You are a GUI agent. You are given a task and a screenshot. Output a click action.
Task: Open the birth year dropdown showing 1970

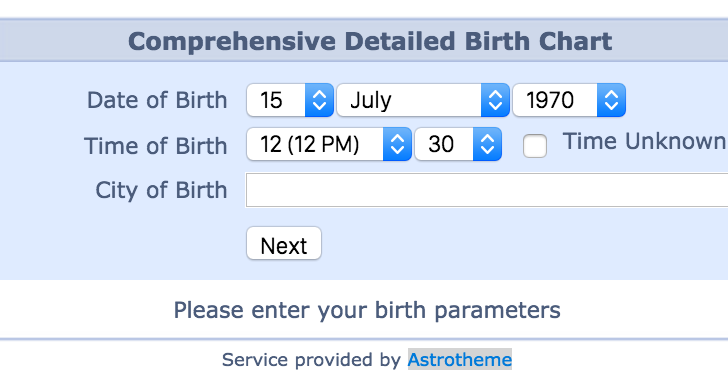569,100
